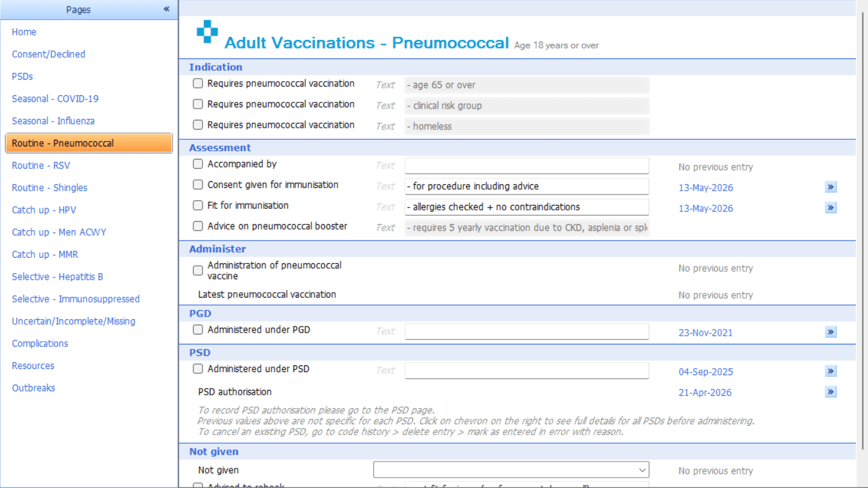
Task: Click the Accompanied by text field
Action: pyautogui.click(x=527, y=166)
